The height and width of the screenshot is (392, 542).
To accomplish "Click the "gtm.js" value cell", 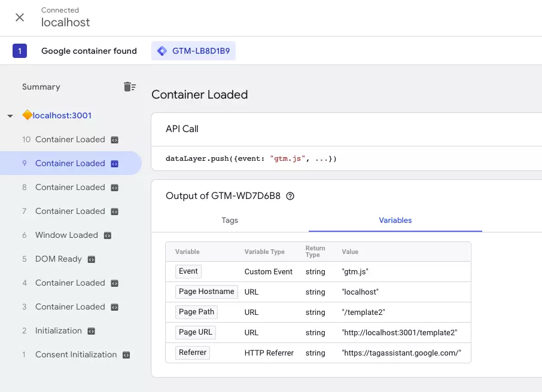I will click(x=355, y=272).
